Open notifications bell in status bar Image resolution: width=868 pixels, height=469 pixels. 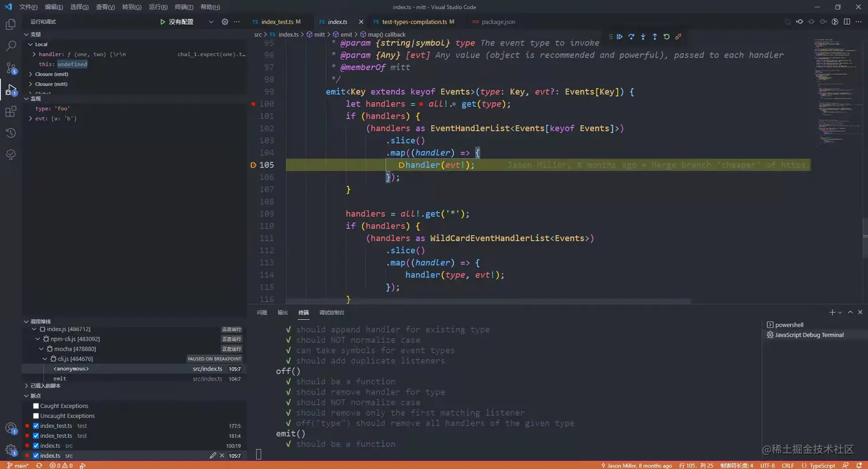[859, 466]
